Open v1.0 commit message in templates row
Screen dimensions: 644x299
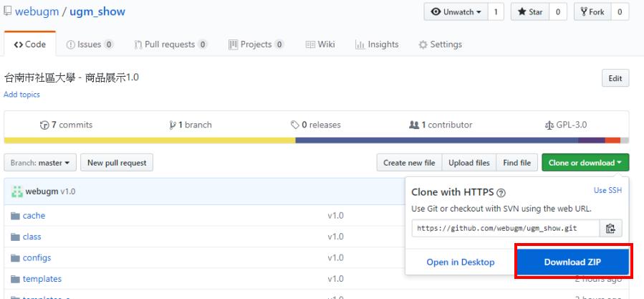[x=335, y=279]
